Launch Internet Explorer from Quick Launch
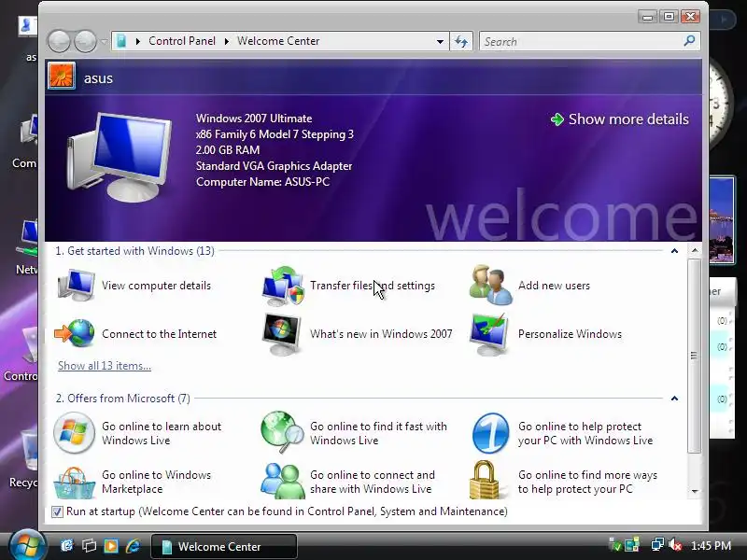 pyautogui.click(x=133, y=546)
